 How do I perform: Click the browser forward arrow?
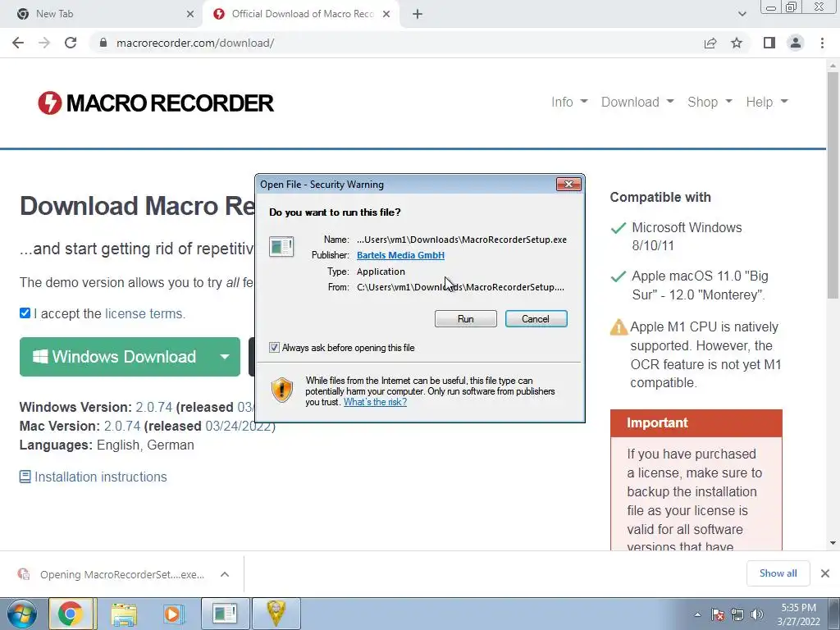44,43
